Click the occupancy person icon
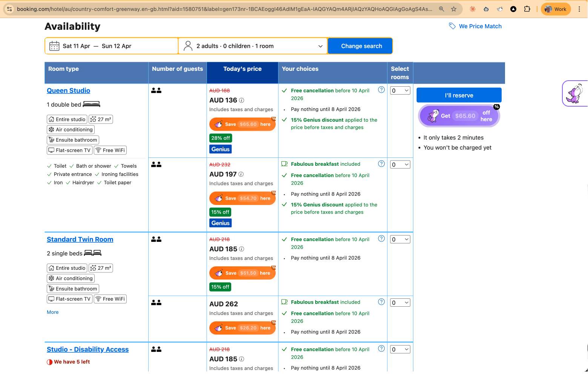Image resolution: width=588 pixels, height=376 pixels. [187, 46]
